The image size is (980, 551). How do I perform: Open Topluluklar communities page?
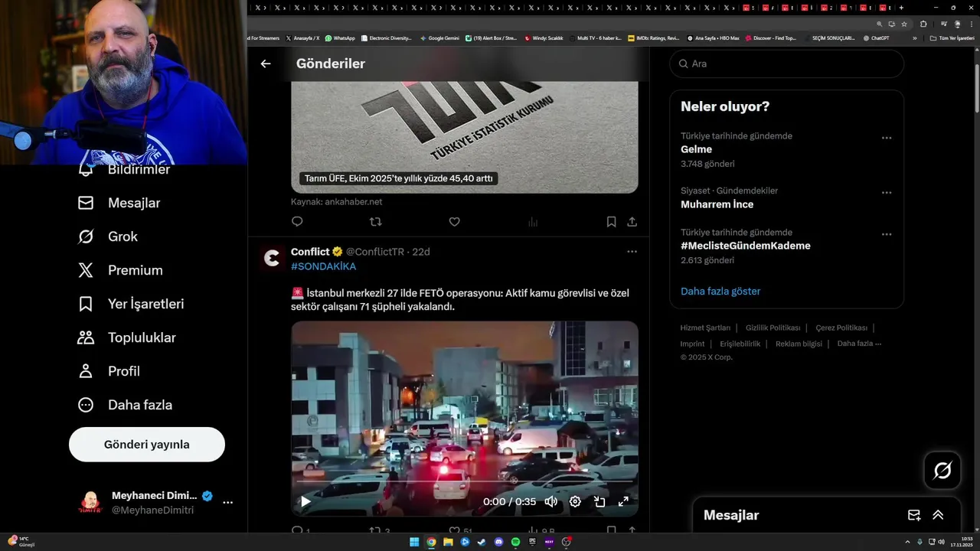tap(126, 337)
